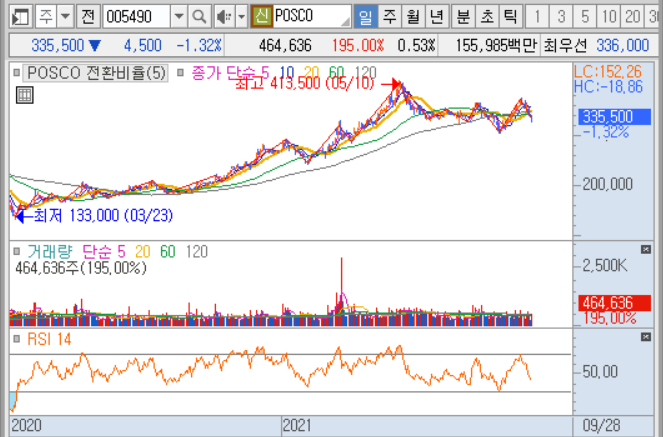Screen dimensions: 663x437
Task: Close the volume panel
Action: 645,249
